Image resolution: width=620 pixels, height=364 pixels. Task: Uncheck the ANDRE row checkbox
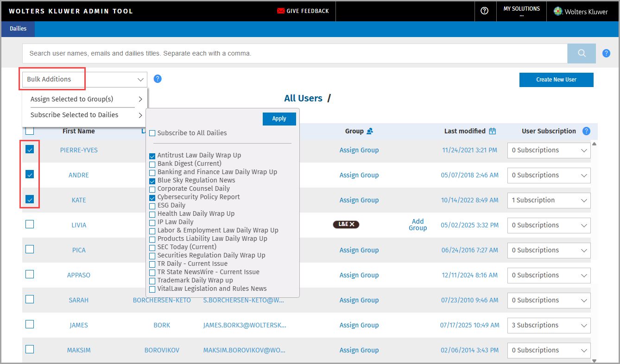pyautogui.click(x=30, y=174)
